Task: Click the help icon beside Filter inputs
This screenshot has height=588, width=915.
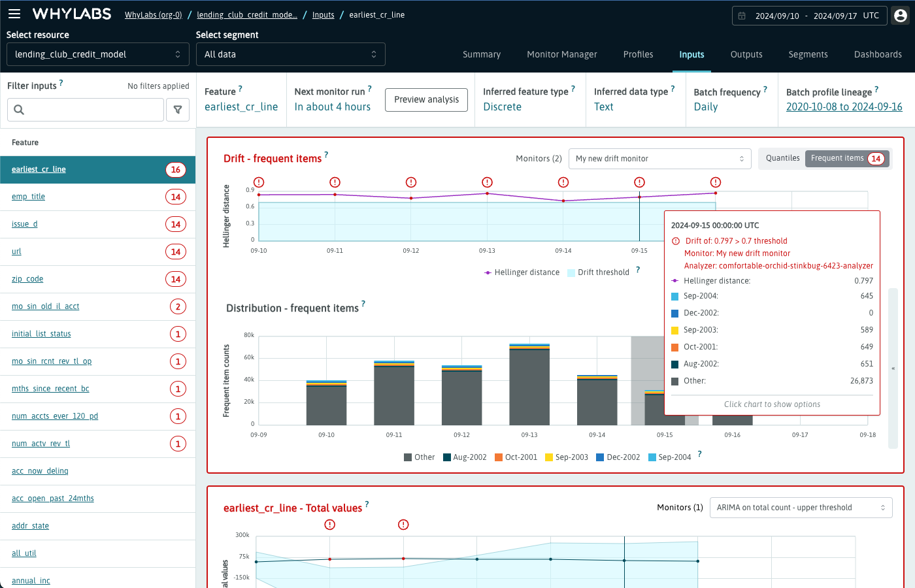Action: point(61,83)
